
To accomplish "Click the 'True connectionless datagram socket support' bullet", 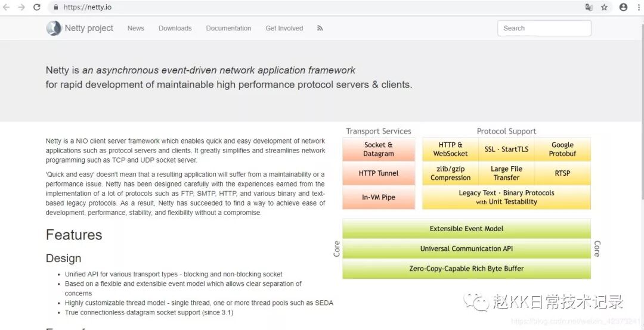I will [x=149, y=312].
